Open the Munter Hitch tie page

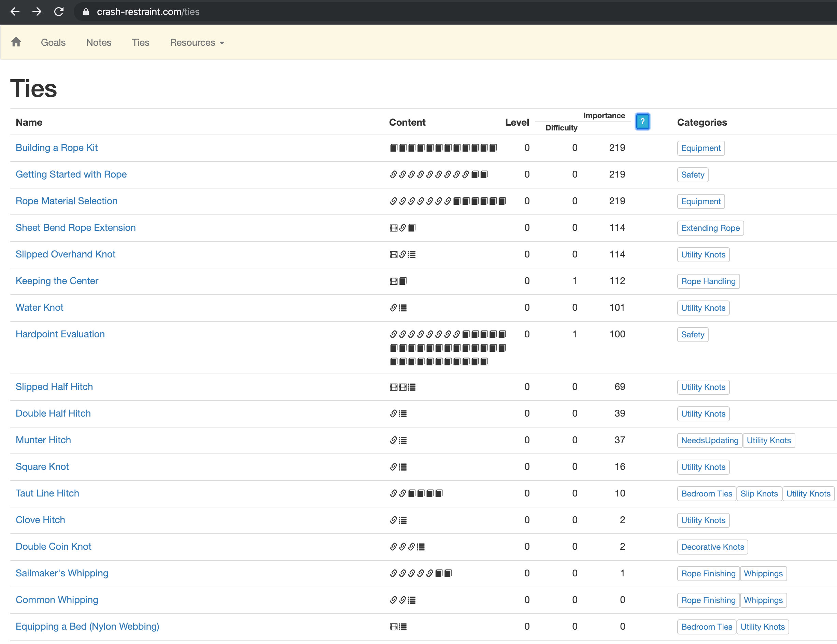(x=43, y=440)
